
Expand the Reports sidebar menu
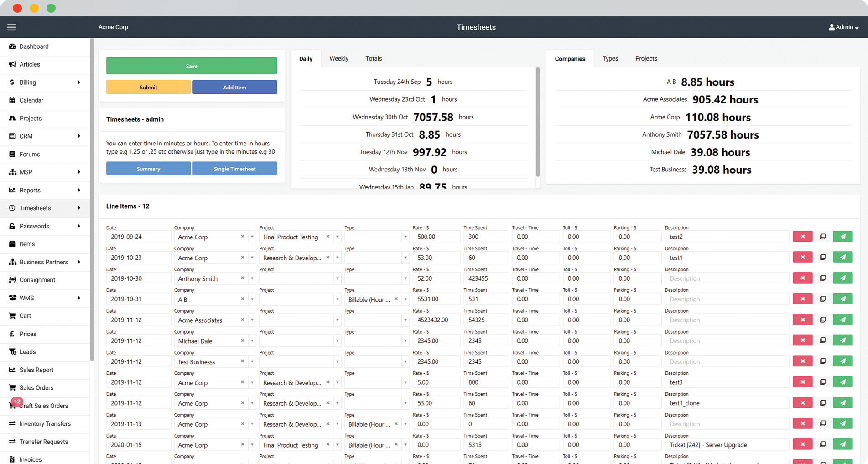tap(79, 190)
